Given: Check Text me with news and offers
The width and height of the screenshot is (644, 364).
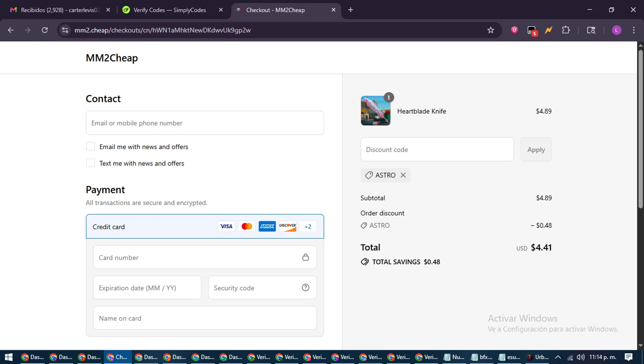Looking at the screenshot, I should [91, 163].
